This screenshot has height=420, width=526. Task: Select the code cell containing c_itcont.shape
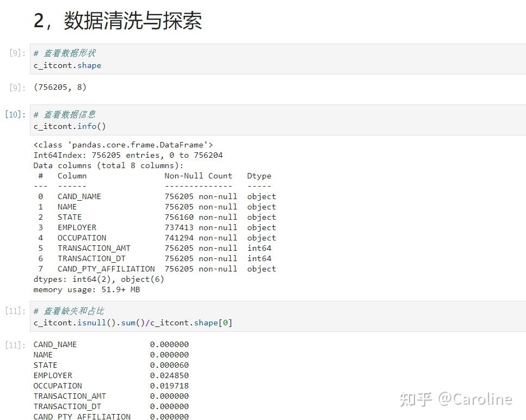click(x=67, y=65)
